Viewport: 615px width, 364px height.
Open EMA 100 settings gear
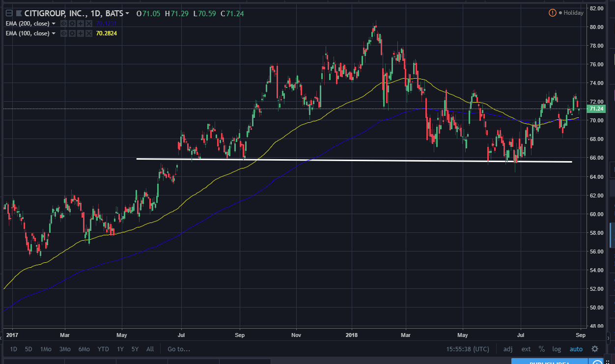[x=72, y=33]
